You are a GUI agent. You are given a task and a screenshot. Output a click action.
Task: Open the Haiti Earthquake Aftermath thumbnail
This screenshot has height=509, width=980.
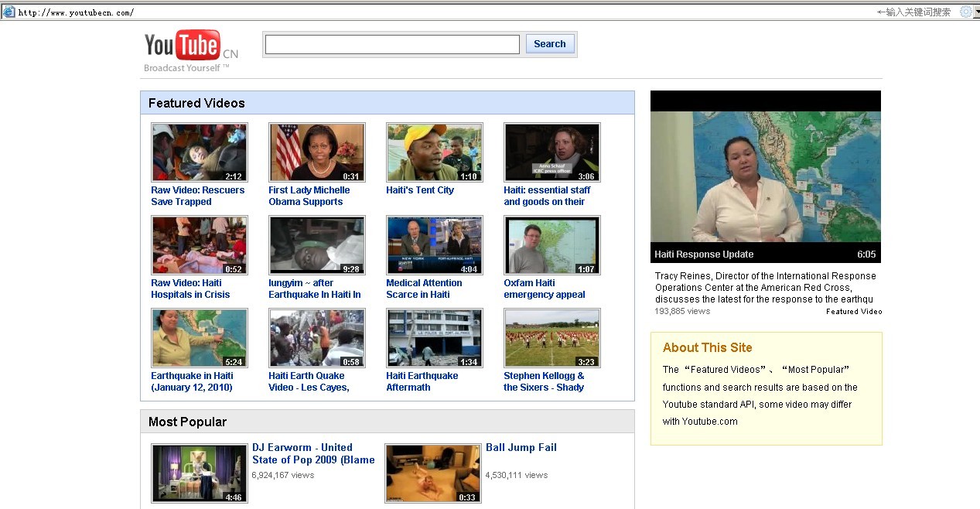tap(435, 338)
